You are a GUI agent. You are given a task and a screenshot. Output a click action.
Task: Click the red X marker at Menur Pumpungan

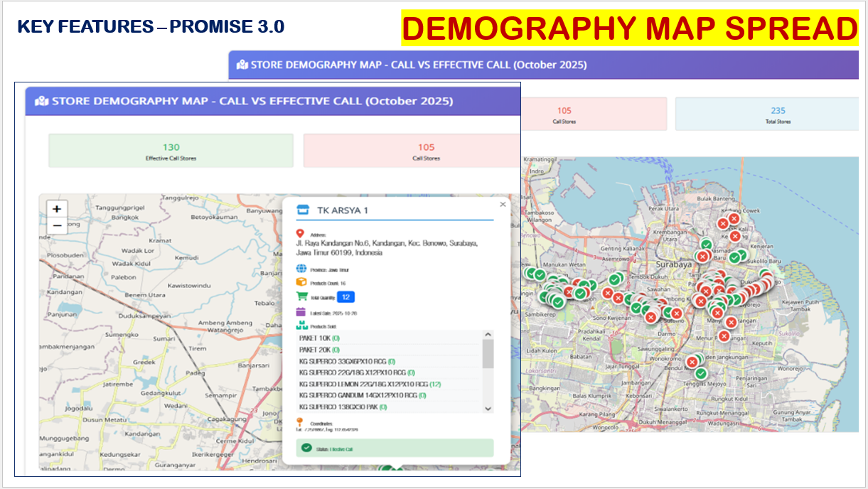tap(724, 336)
